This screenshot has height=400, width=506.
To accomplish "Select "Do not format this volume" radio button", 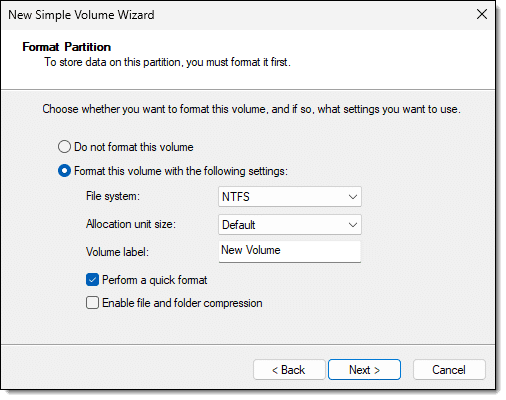I will (64, 147).
